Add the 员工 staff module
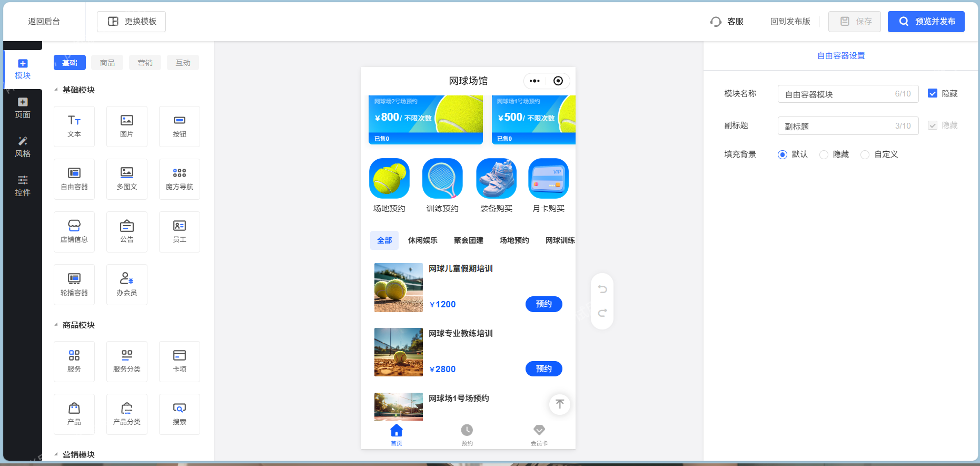 click(180, 232)
